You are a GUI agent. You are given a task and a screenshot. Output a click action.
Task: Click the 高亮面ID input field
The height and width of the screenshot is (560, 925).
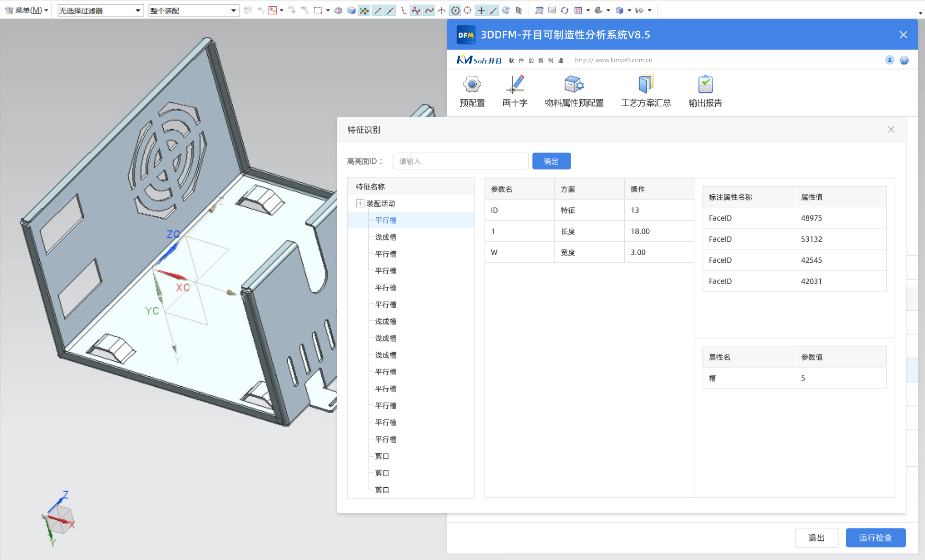pyautogui.click(x=460, y=161)
